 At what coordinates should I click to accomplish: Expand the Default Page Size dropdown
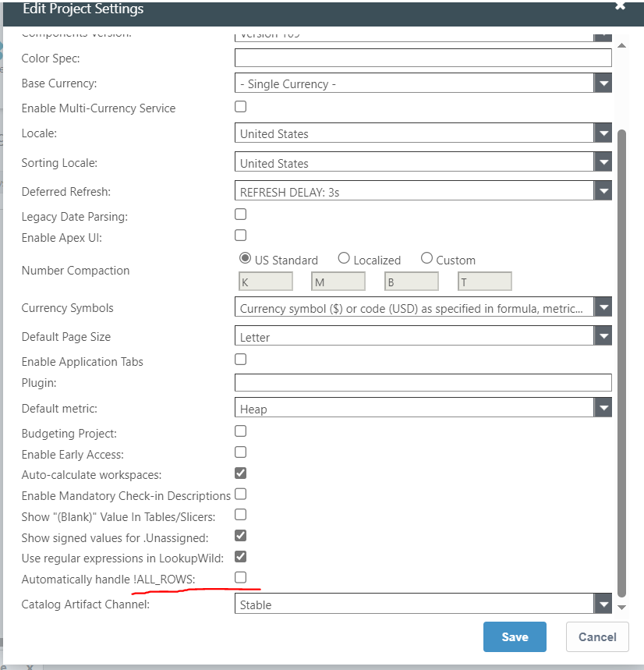tap(603, 337)
